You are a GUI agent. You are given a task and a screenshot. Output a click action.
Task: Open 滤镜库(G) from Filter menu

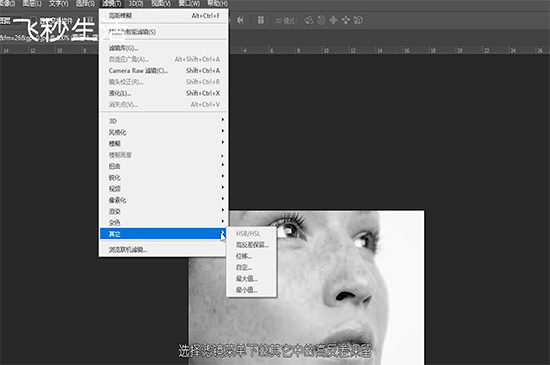163,48
